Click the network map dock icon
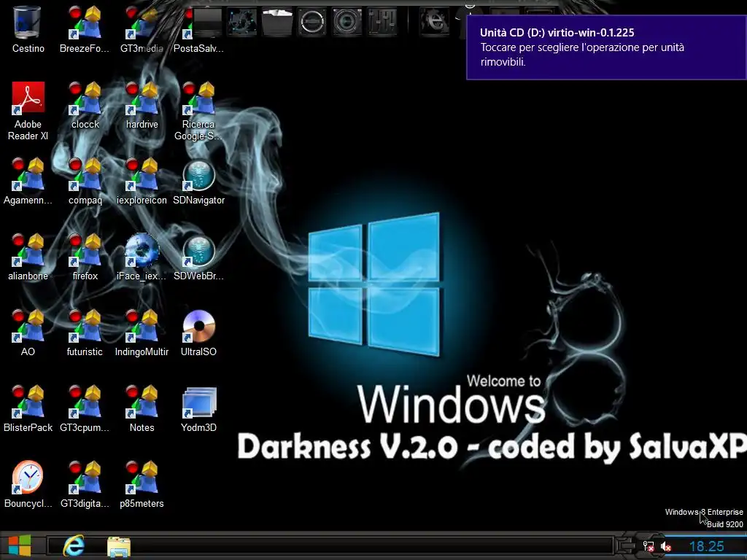747x560 pixels. (x=242, y=21)
